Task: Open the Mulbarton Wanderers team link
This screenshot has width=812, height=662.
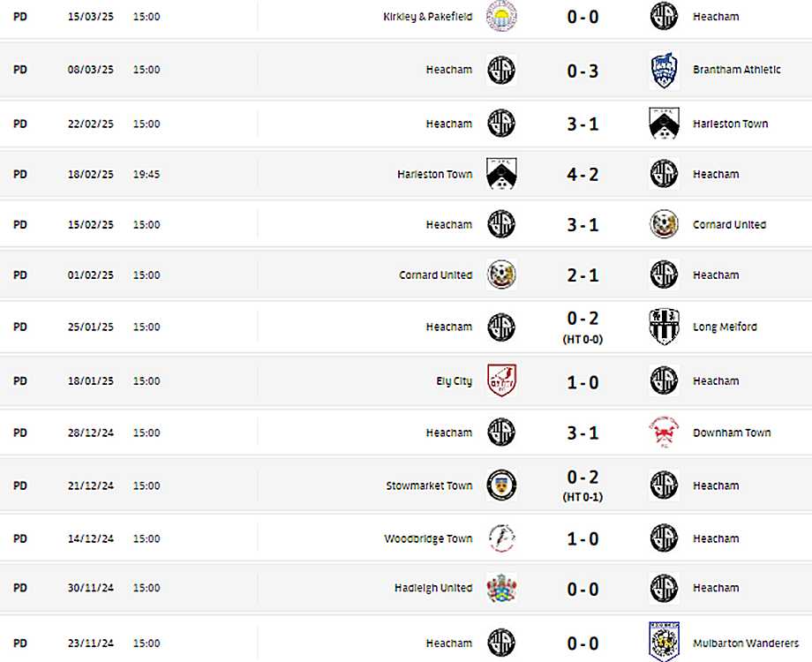Action: coord(746,643)
